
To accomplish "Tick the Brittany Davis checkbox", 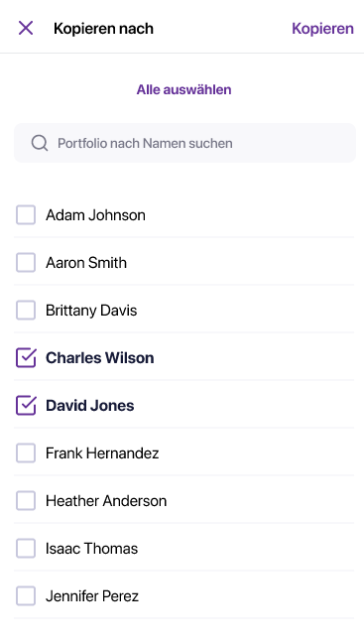I will tap(26, 310).
